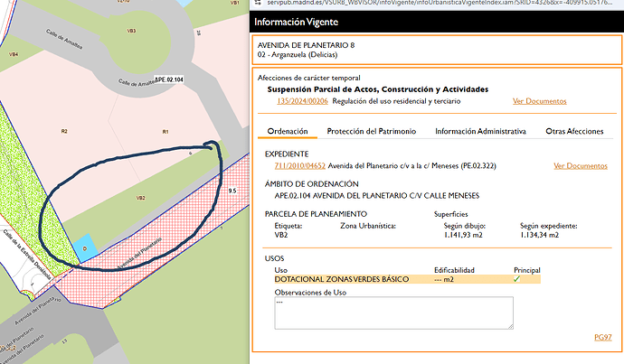Click the 9.5 marker on the map

tap(232, 191)
